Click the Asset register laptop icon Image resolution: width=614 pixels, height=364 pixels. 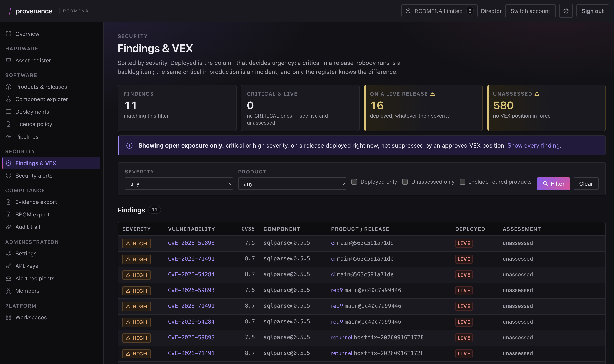click(x=9, y=60)
